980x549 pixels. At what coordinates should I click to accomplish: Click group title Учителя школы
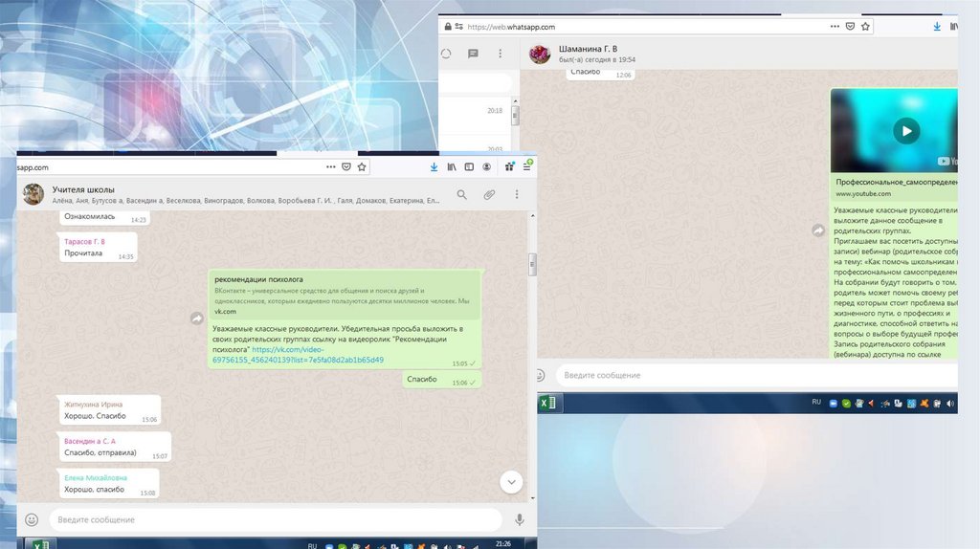(83, 189)
